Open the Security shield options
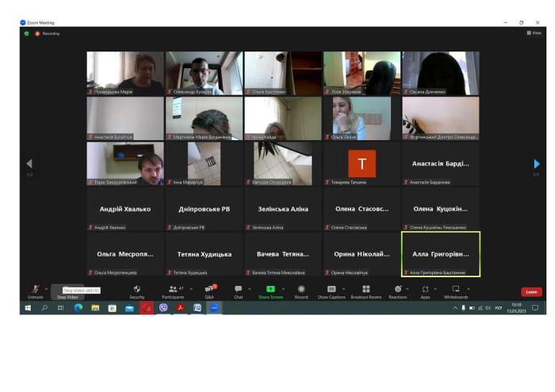 point(136,289)
